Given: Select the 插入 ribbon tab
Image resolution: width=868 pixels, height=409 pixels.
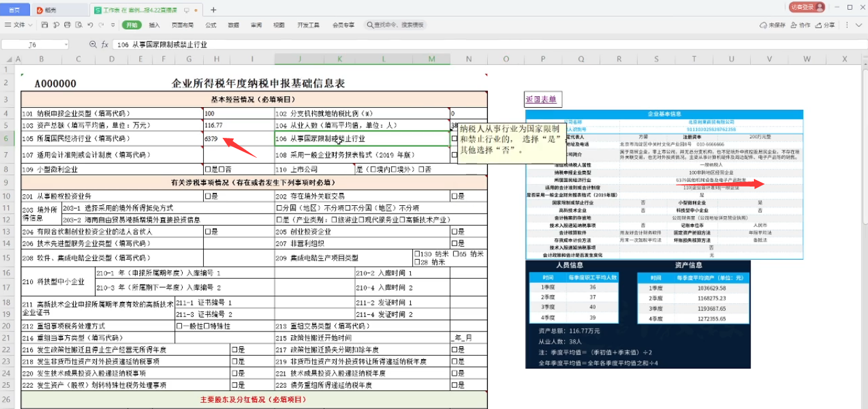Looking at the screenshot, I should pos(154,25).
